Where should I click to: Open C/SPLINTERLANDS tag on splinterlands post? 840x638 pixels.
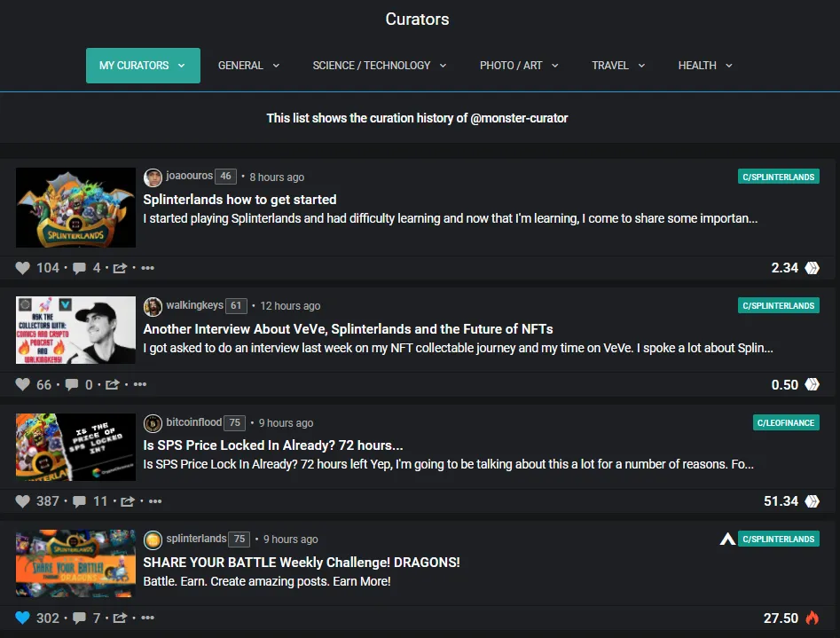pos(779,539)
